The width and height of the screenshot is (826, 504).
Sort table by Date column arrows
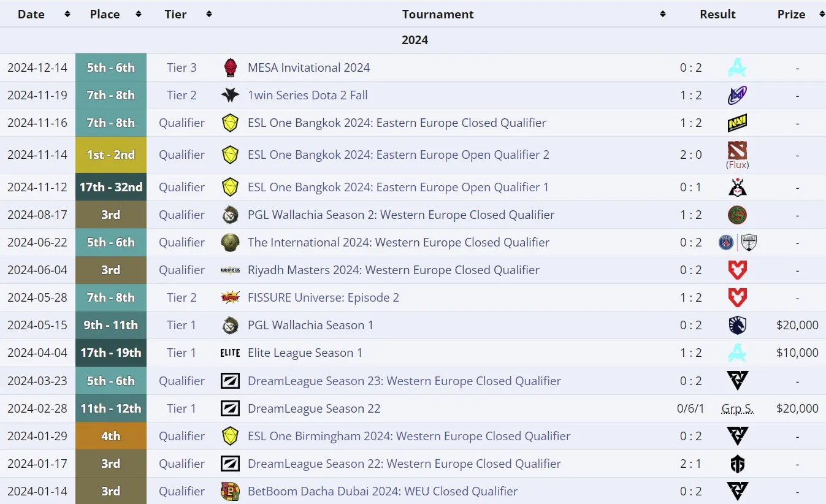67,13
